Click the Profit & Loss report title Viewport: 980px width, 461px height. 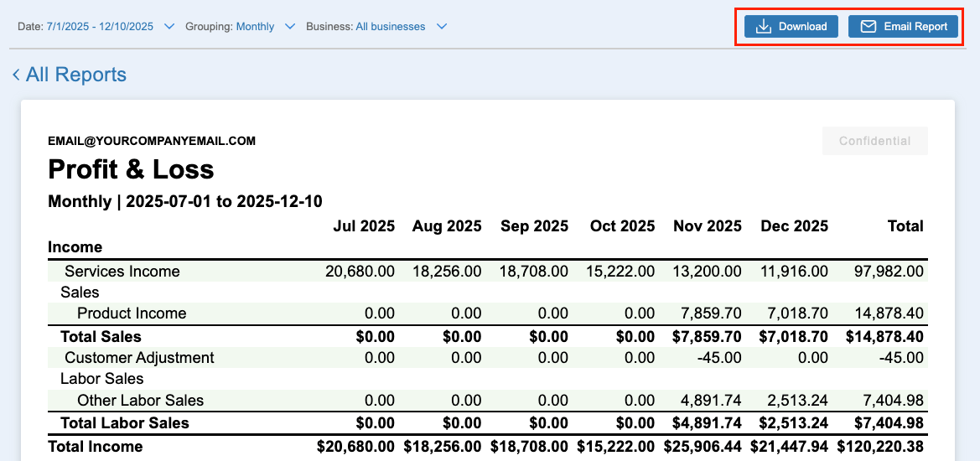pos(131,170)
